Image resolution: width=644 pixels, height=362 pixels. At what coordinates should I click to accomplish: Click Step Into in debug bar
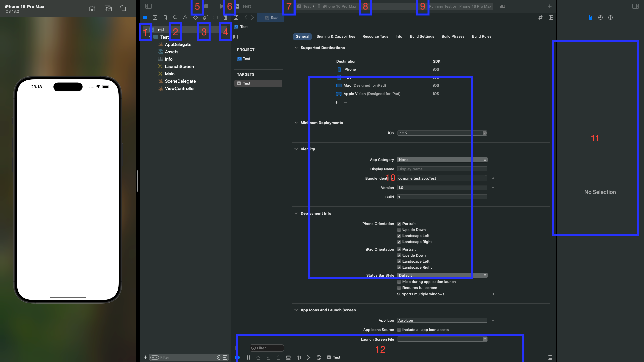click(x=268, y=357)
